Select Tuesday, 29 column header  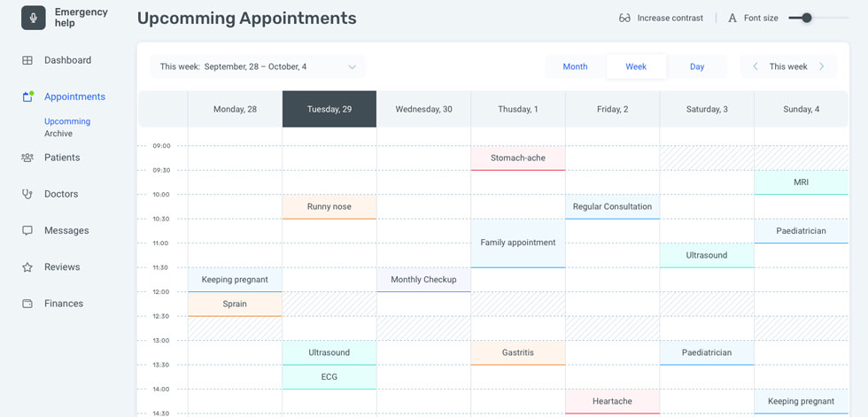[x=329, y=109]
